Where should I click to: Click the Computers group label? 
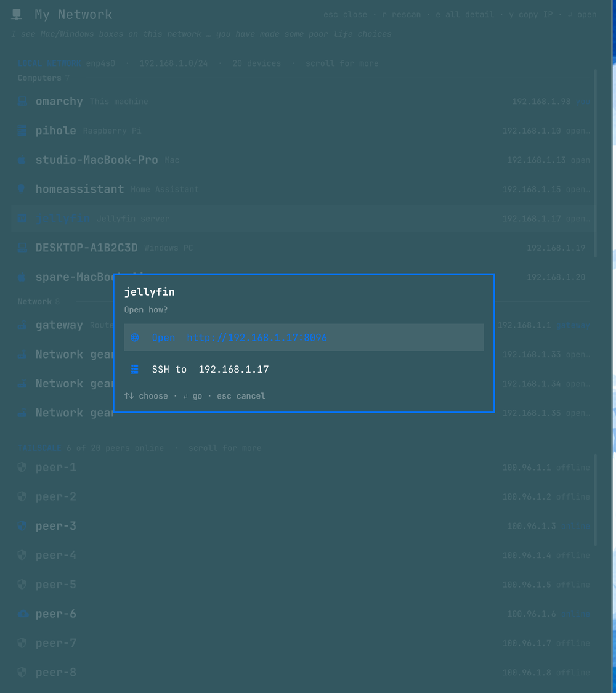click(39, 78)
